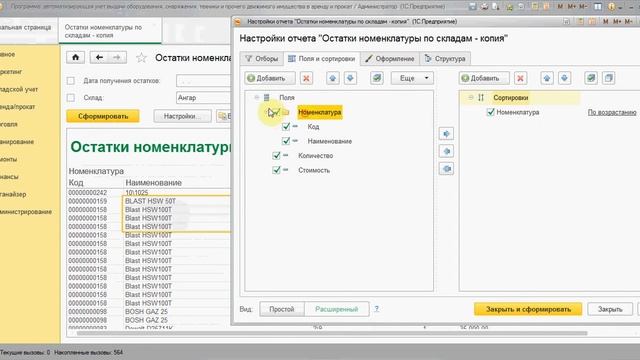This screenshot has width=640, height=360.
Task: Click calendar icon in settings dialog title bar
Action: (592, 21)
